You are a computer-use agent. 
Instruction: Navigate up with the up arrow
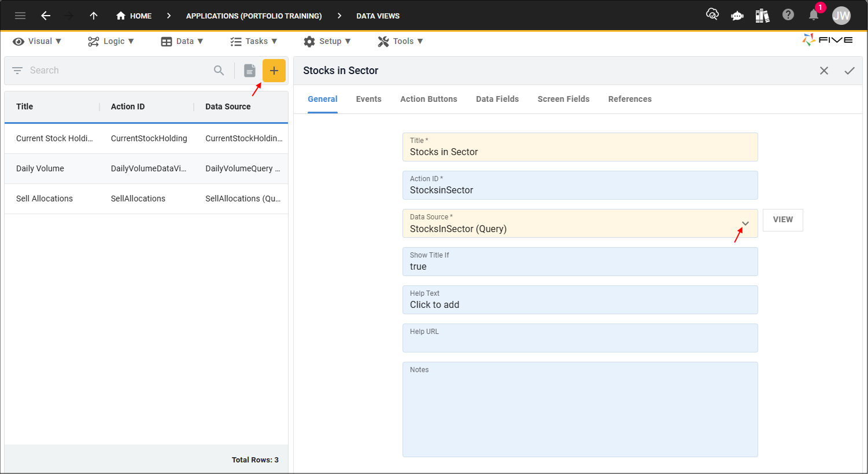click(x=94, y=16)
